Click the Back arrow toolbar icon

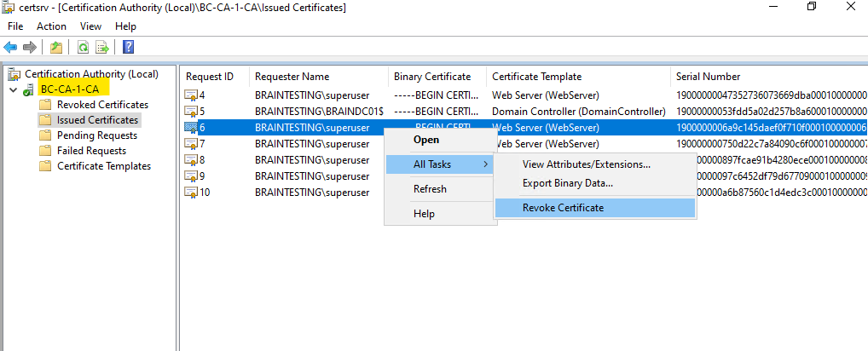point(10,48)
